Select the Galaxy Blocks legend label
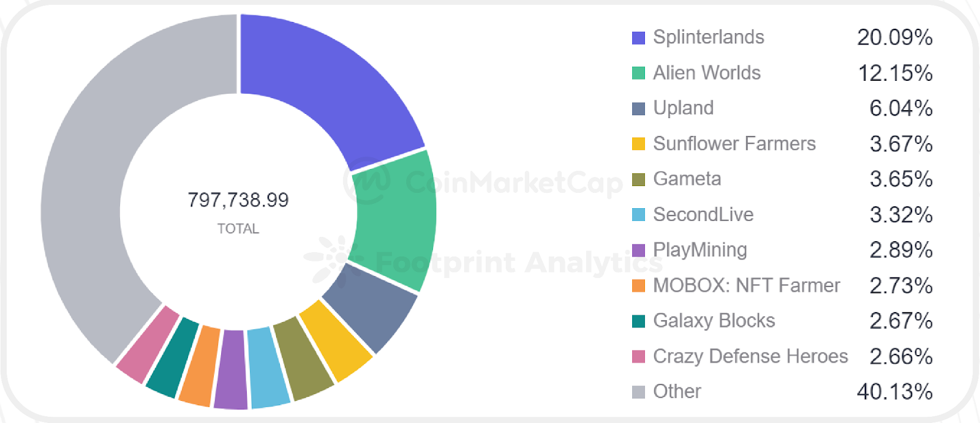 (714, 321)
